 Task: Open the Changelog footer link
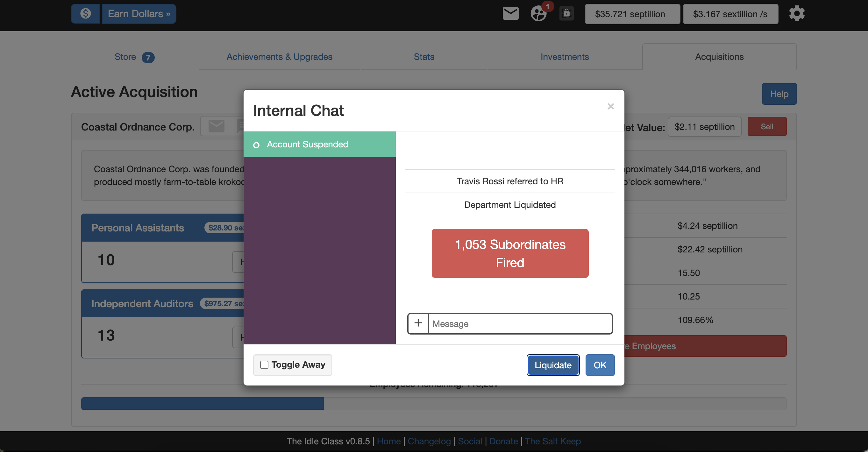coord(429,441)
